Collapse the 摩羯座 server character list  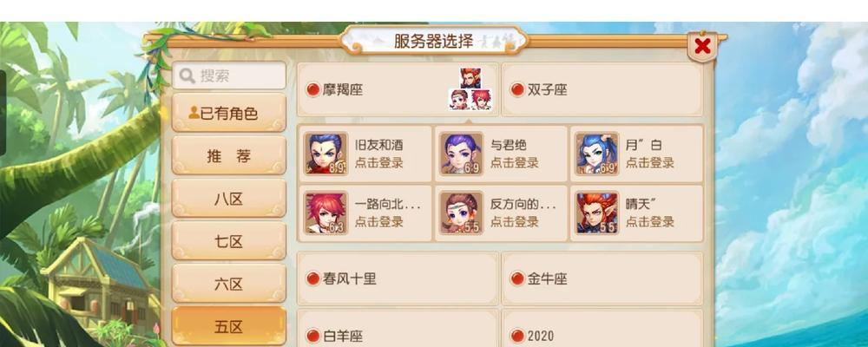(398, 89)
